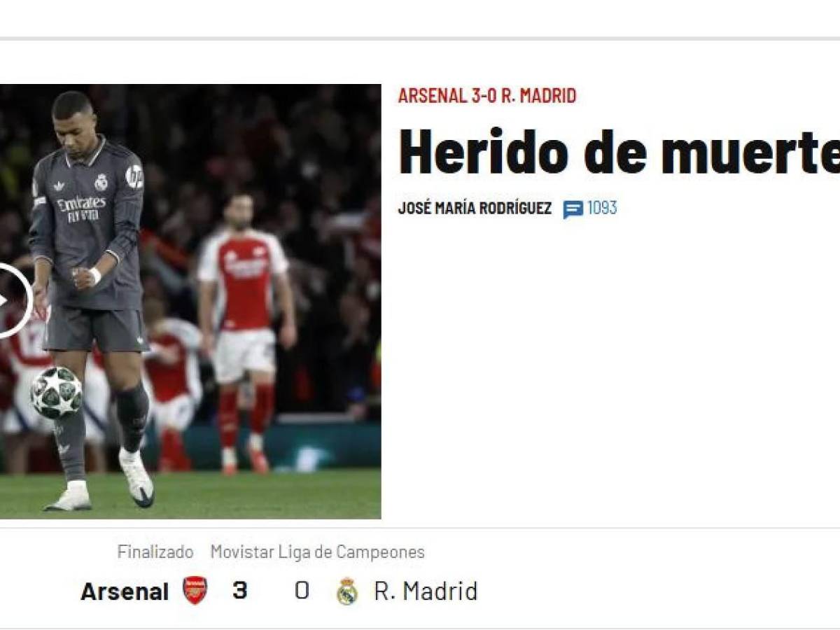This screenshot has height=630, width=840.
Task: Open the match photo thumbnail
Action: tap(190, 302)
